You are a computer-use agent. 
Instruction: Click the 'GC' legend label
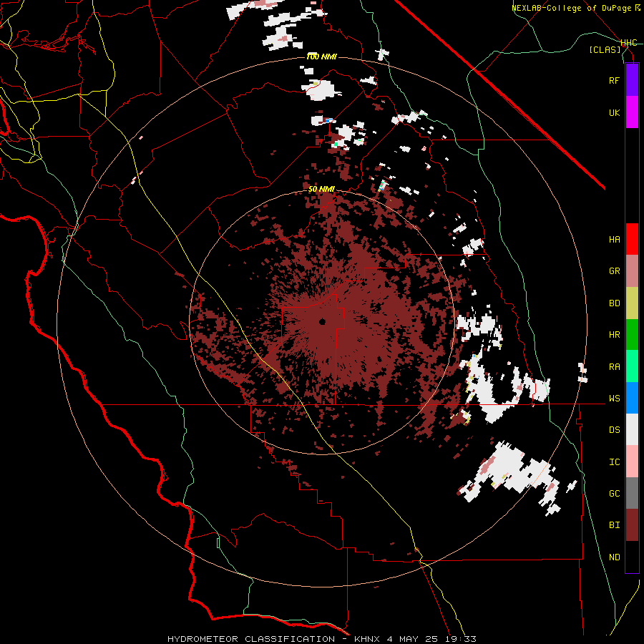tap(614, 494)
